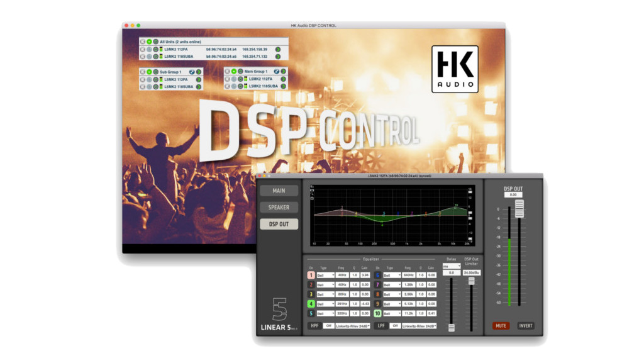The width and height of the screenshot is (644, 363).
Task: Click the HK Audio logo
Action: 455,69
